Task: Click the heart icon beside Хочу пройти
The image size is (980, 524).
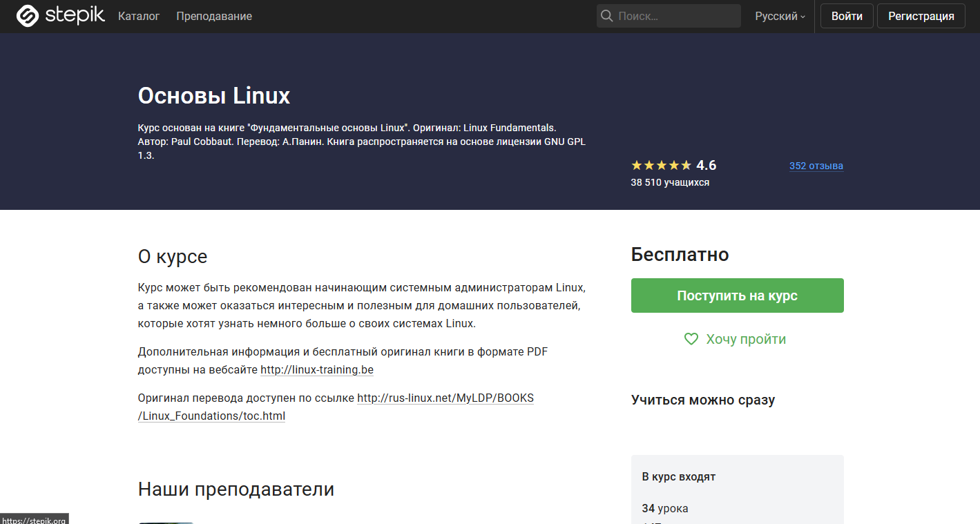Action: click(x=691, y=339)
